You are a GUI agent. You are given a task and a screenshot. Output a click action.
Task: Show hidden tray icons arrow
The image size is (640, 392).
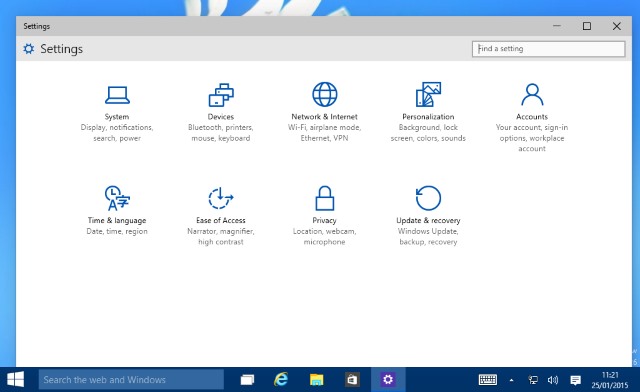pos(511,381)
